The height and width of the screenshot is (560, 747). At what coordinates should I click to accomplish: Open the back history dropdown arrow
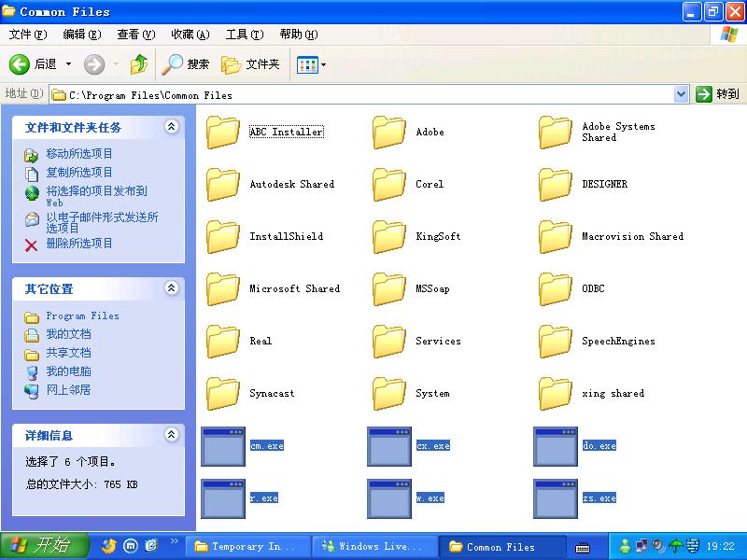(x=68, y=64)
